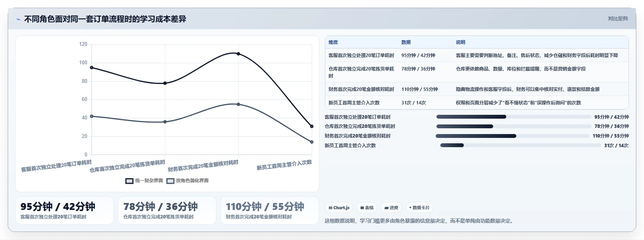
Task: Click the gray line point at 42
Action: pos(91,116)
